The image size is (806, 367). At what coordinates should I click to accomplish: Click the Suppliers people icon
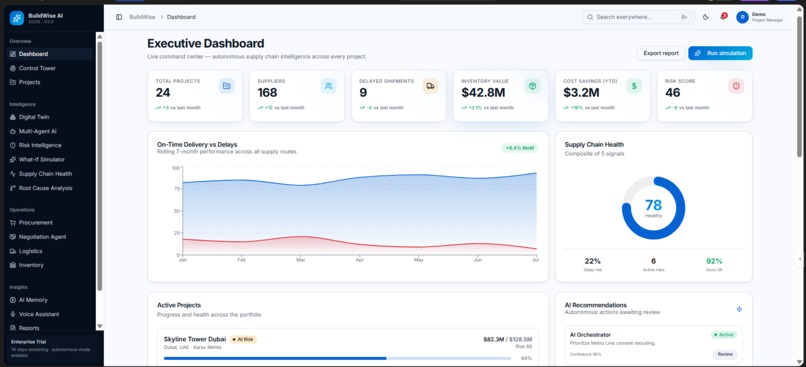click(x=328, y=86)
